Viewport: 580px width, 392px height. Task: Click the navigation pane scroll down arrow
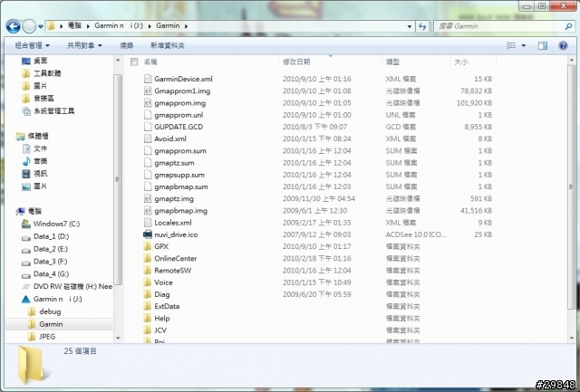118,338
